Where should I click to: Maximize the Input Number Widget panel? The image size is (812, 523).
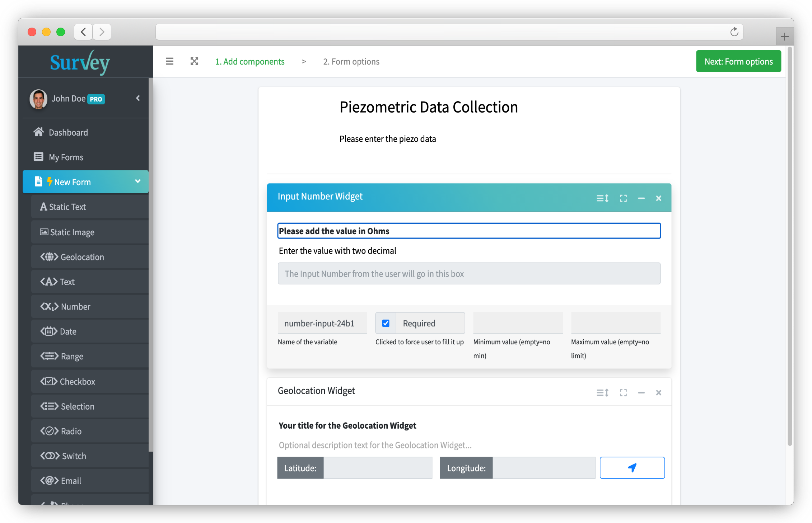(x=623, y=198)
